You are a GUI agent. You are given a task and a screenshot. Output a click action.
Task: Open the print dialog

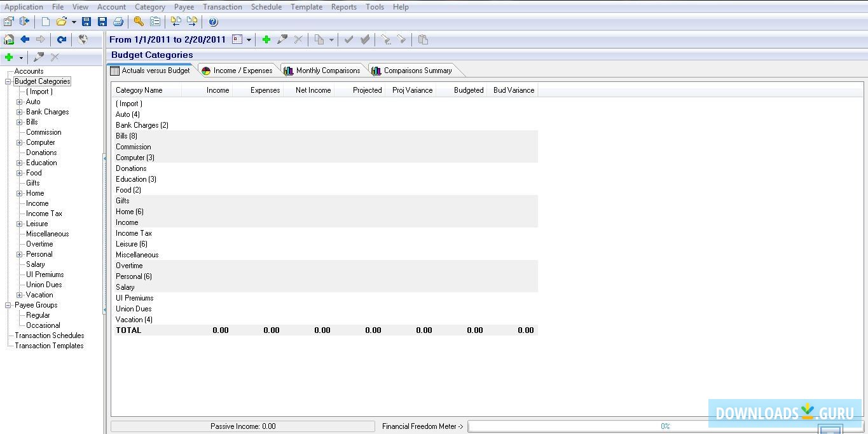(x=119, y=21)
